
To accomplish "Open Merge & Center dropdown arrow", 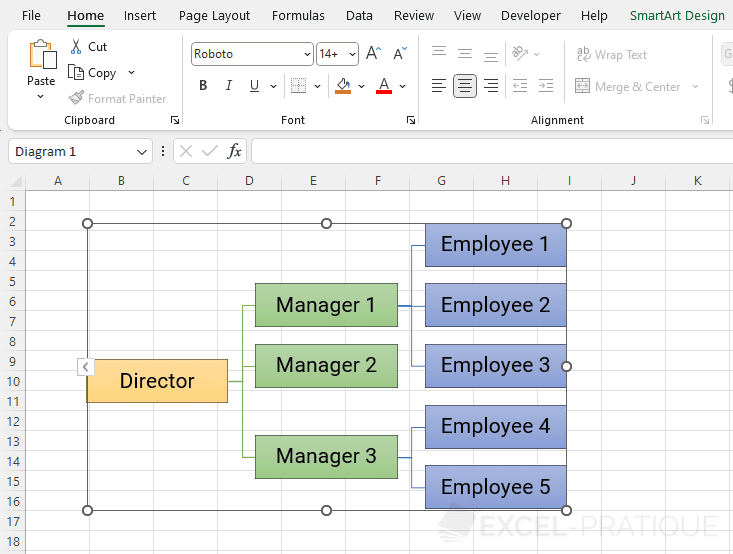I will [x=695, y=86].
